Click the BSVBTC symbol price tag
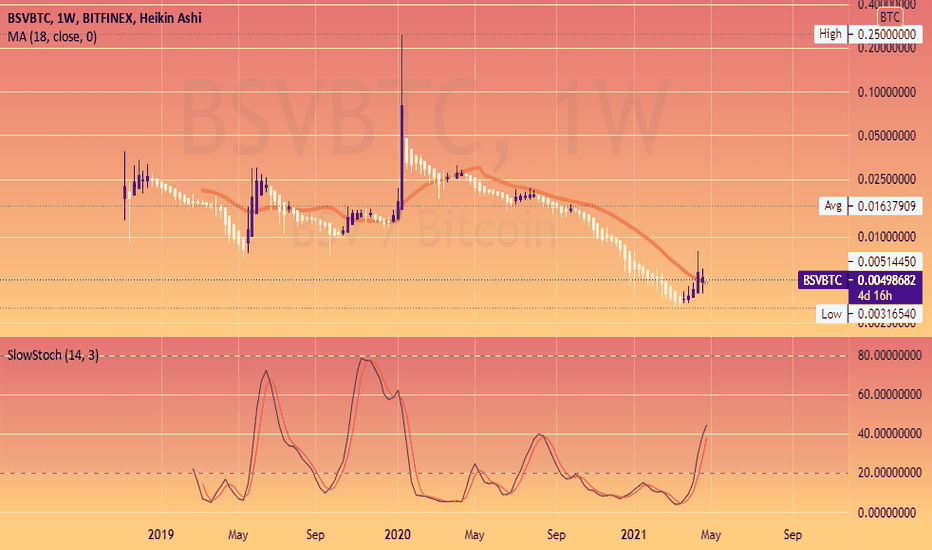Image resolution: width=932 pixels, height=550 pixels. [x=823, y=280]
